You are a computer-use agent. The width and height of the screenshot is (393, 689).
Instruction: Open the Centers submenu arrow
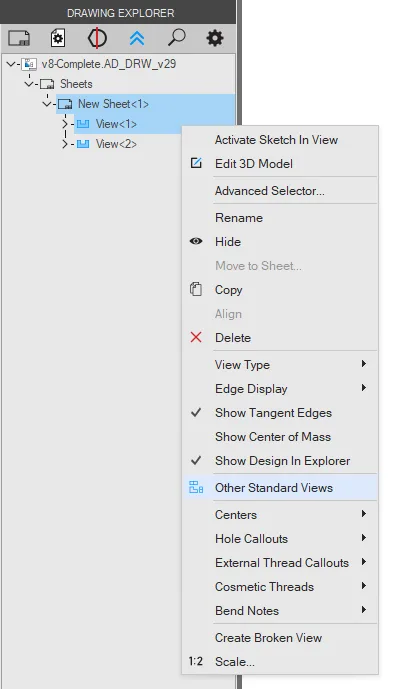(364, 514)
